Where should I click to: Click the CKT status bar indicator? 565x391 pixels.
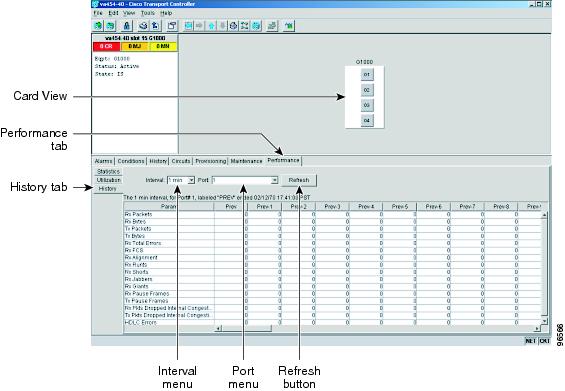tap(544, 341)
